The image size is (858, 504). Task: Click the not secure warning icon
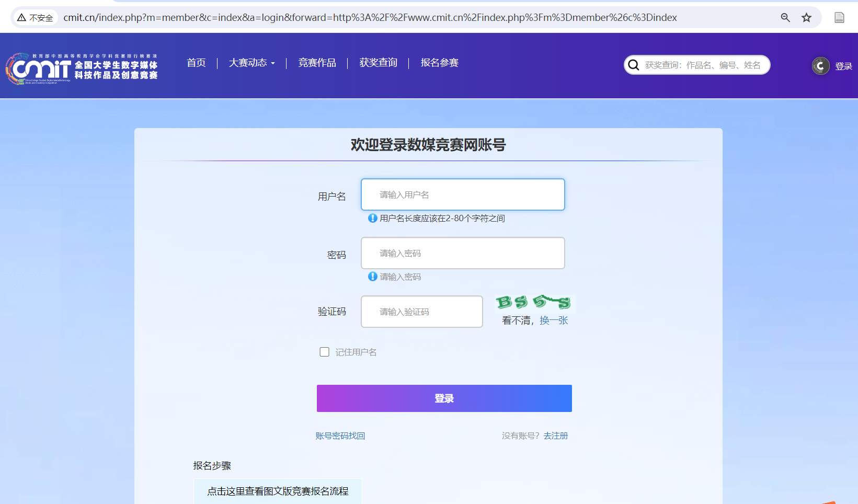(x=22, y=18)
